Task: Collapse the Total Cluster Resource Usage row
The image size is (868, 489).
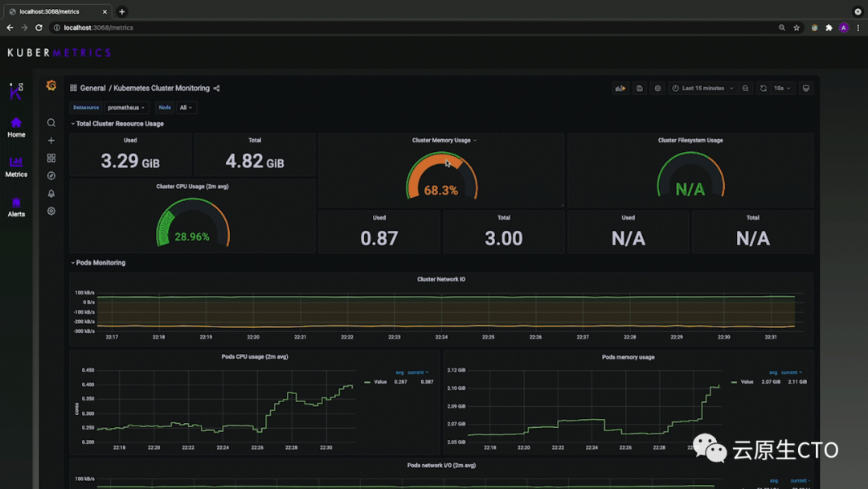Action: click(117, 124)
